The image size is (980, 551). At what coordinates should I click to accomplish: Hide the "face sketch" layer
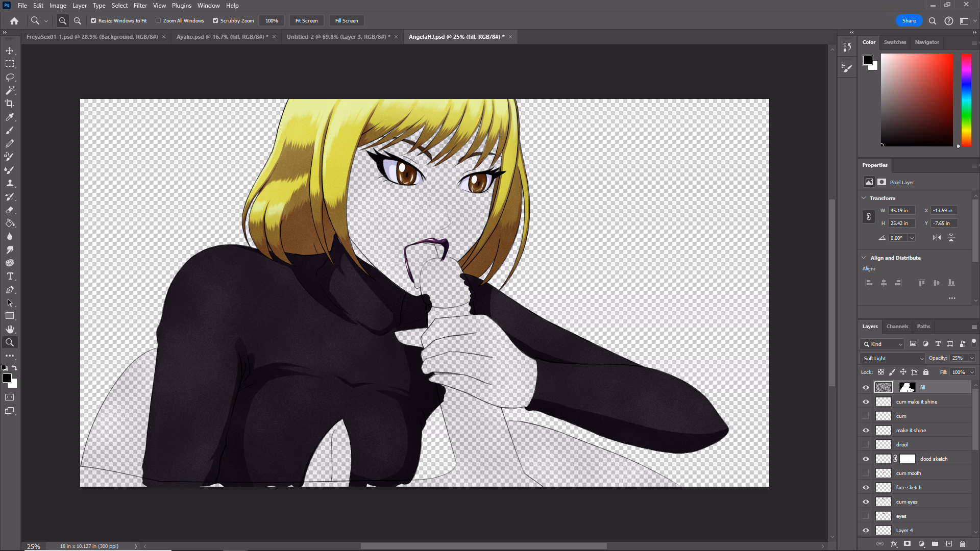click(x=866, y=487)
